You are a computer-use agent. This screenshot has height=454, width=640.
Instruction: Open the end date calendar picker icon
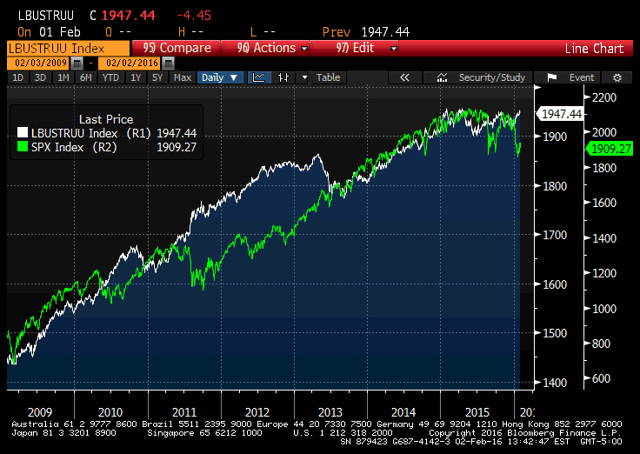point(168,63)
